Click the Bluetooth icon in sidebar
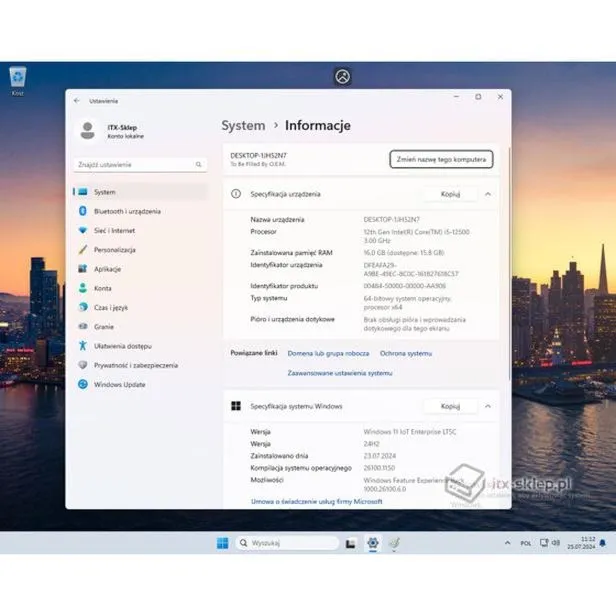This screenshot has height=616, width=616. 83,211
